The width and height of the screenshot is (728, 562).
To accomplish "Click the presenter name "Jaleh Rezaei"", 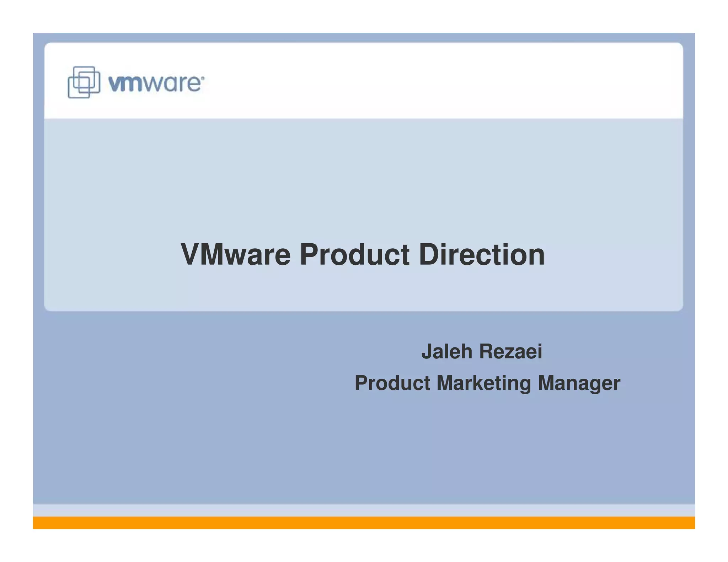I will tap(482, 351).
